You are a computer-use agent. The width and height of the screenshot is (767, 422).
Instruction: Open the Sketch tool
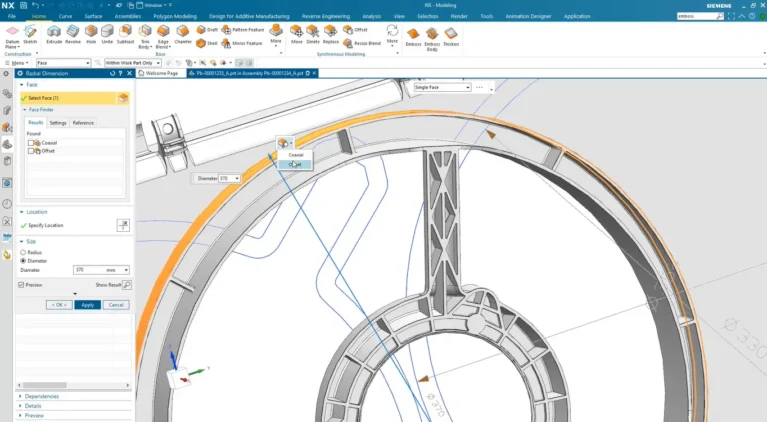coord(30,35)
